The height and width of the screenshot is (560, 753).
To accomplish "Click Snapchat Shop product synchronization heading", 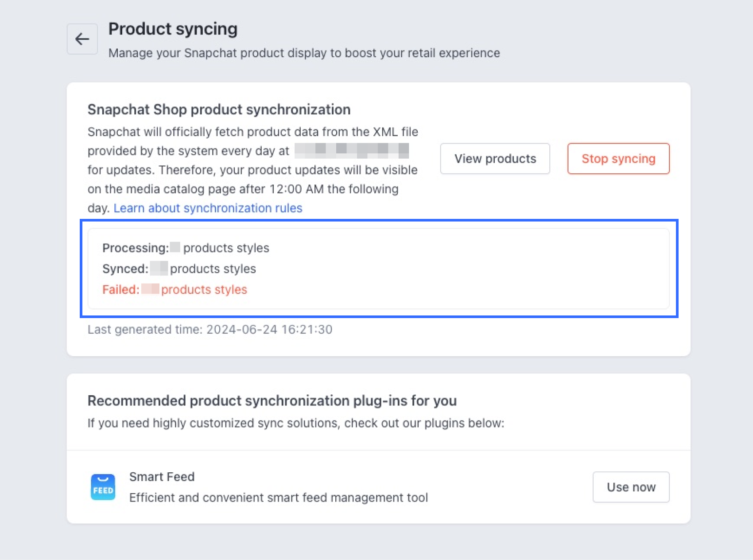I will (219, 109).
